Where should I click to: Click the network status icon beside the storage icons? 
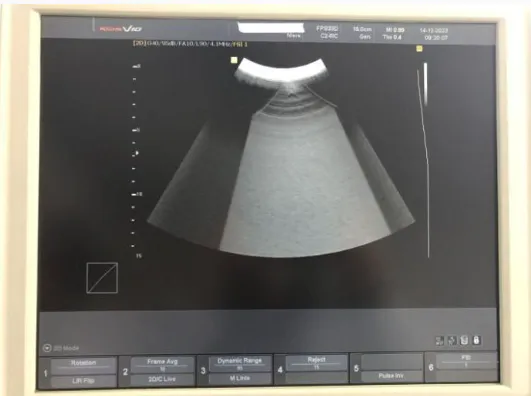click(452, 340)
